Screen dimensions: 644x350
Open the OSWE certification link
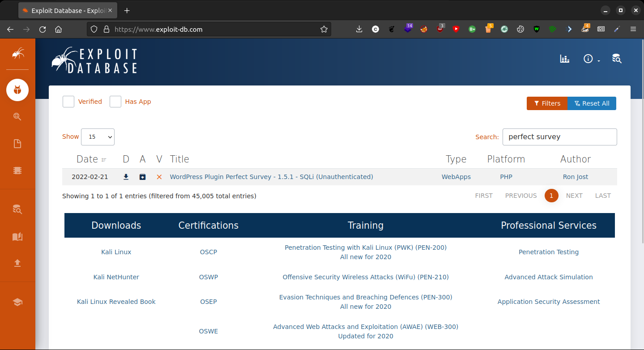pos(209,331)
